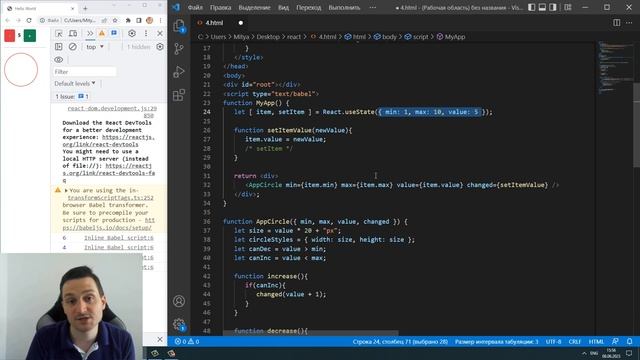This screenshot has width=640, height=360.
Task: Toggle Chrome side panel
Action: click(139, 20)
